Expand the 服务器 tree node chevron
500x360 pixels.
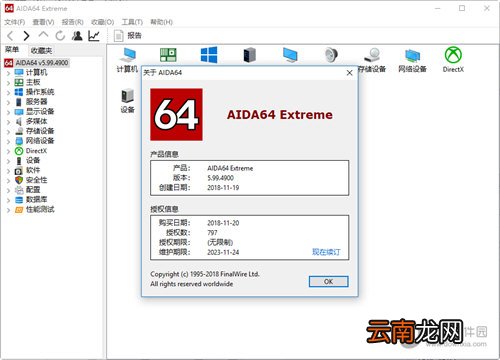(8, 102)
